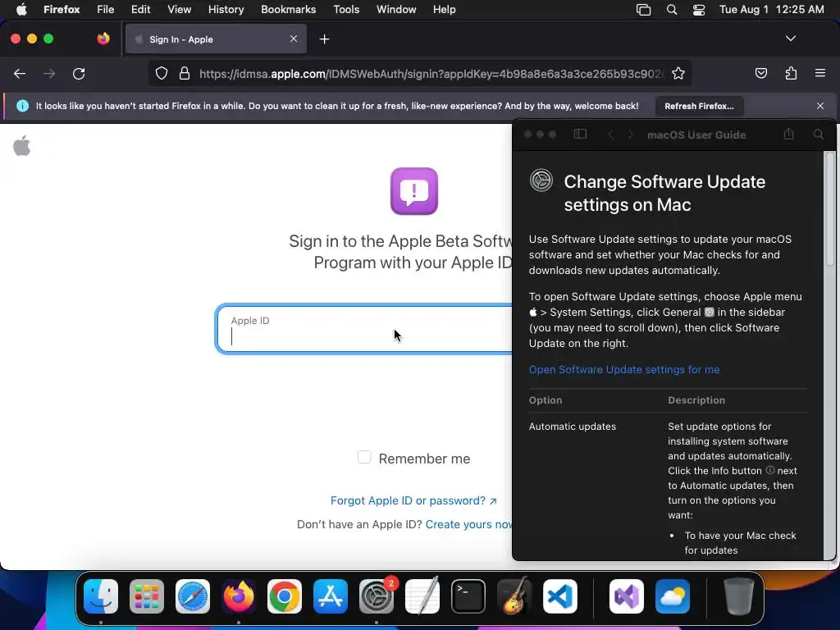Launch Safari from the Dock
840x630 pixels.
(192, 596)
